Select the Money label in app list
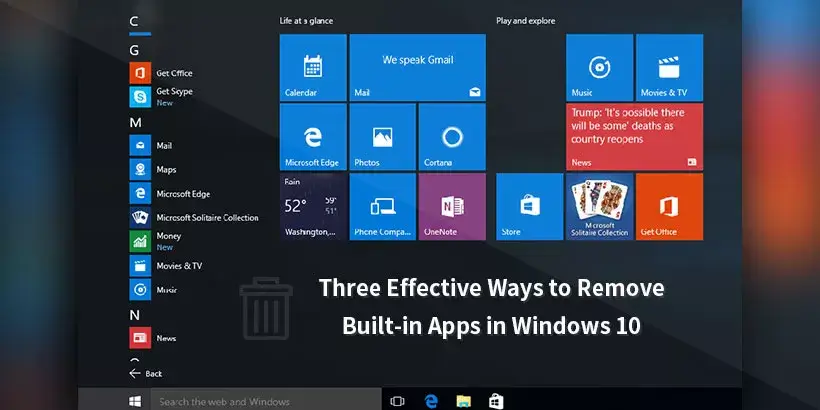This screenshot has height=410, width=820. 168,236
